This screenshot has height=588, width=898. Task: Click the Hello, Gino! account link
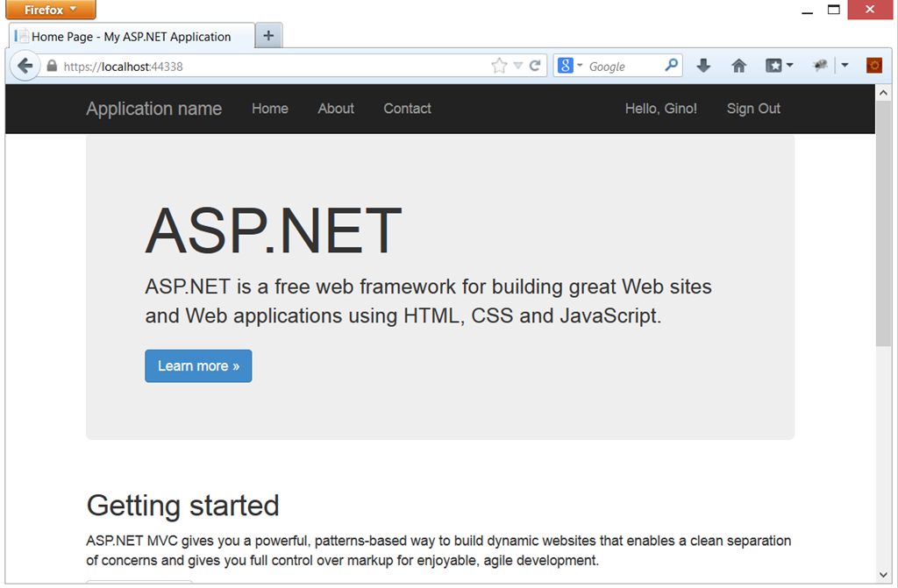661,109
